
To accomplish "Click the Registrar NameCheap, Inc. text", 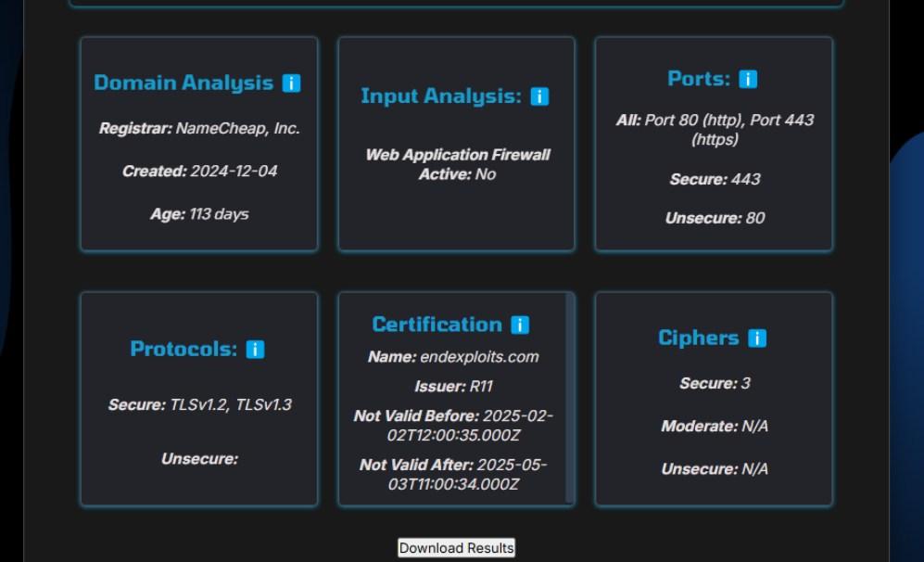I will click(x=199, y=128).
